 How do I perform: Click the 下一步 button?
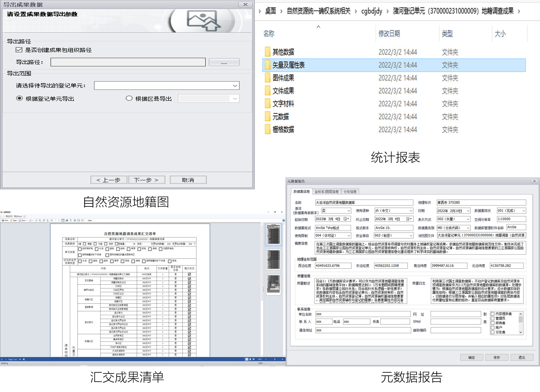[146, 180]
